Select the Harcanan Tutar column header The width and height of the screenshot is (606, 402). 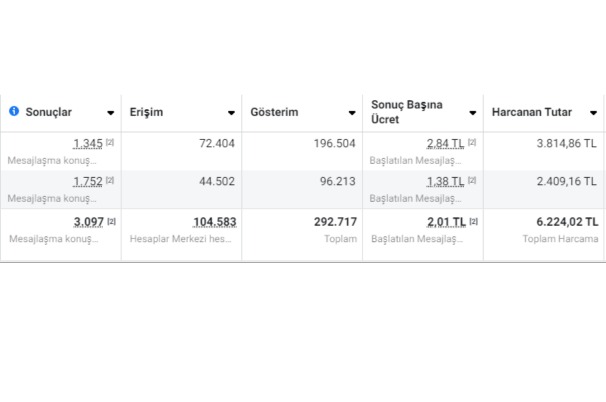click(531, 113)
